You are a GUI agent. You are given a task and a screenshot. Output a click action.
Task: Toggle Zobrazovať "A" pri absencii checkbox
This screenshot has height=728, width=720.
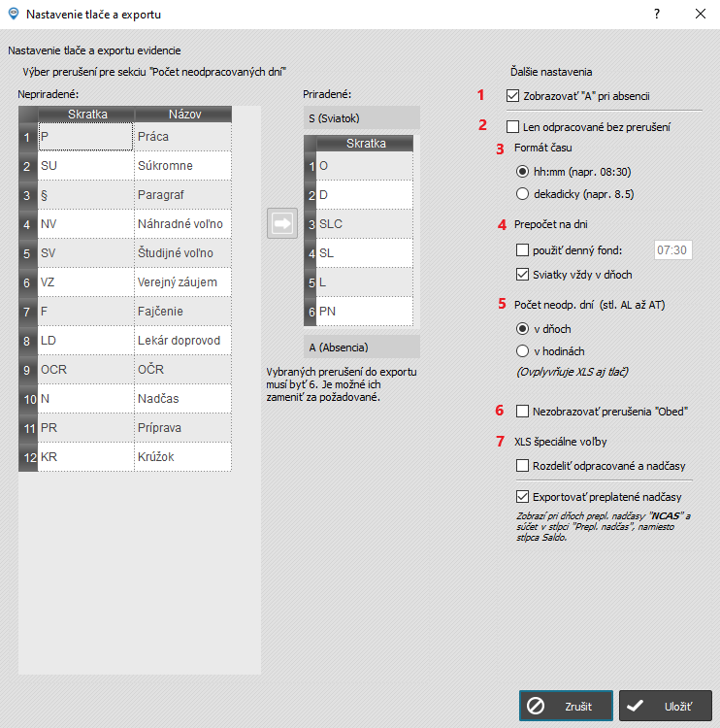tap(512, 96)
